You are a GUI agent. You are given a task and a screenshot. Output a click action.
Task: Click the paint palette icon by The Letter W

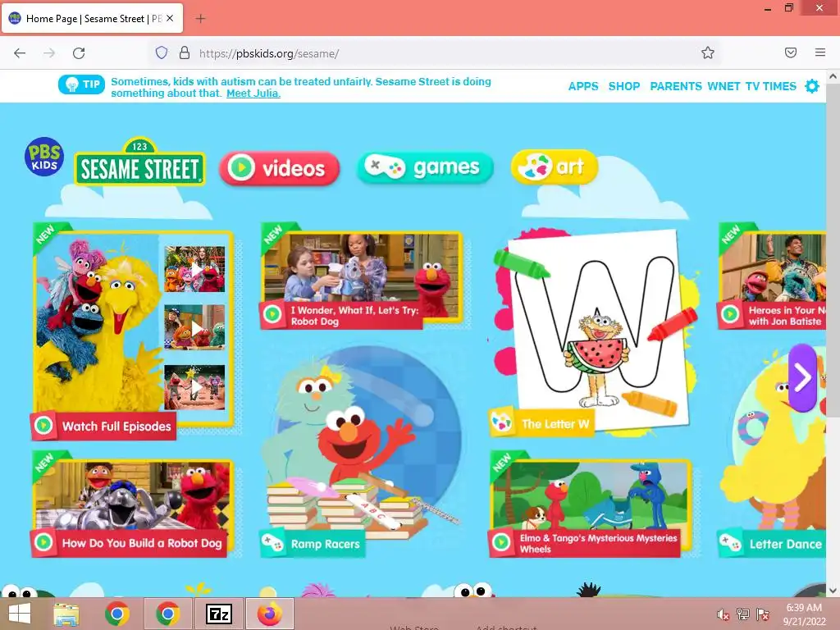(501, 423)
